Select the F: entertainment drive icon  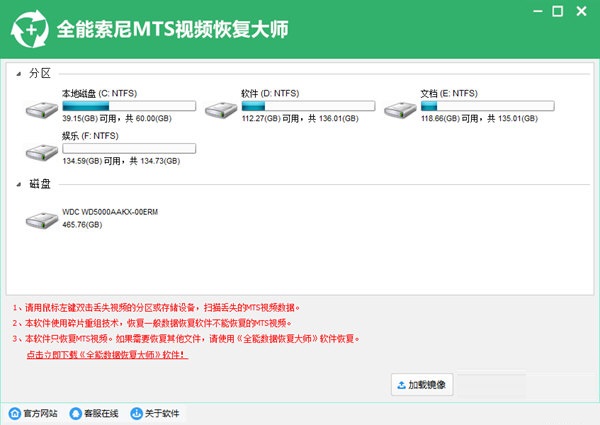pos(42,153)
